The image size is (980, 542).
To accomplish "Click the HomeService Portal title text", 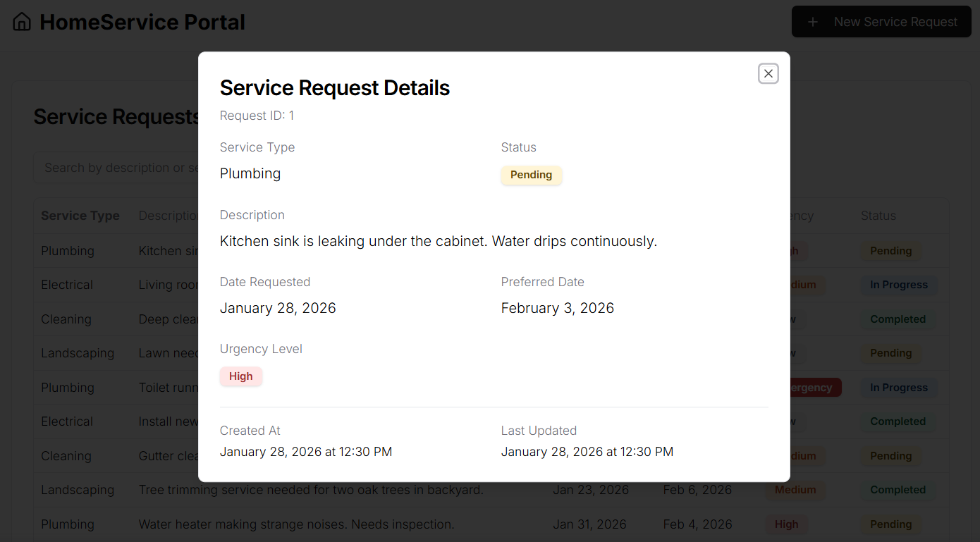I will 142,22.
